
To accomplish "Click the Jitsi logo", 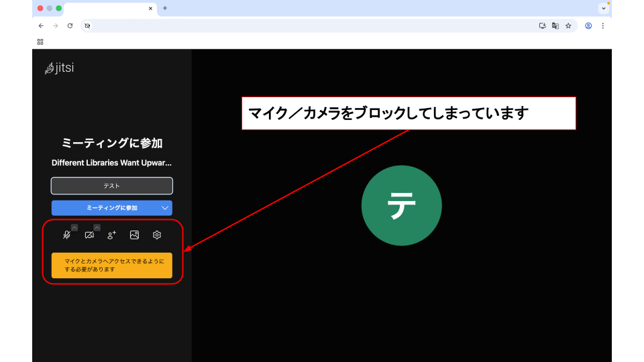I will [59, 68].
